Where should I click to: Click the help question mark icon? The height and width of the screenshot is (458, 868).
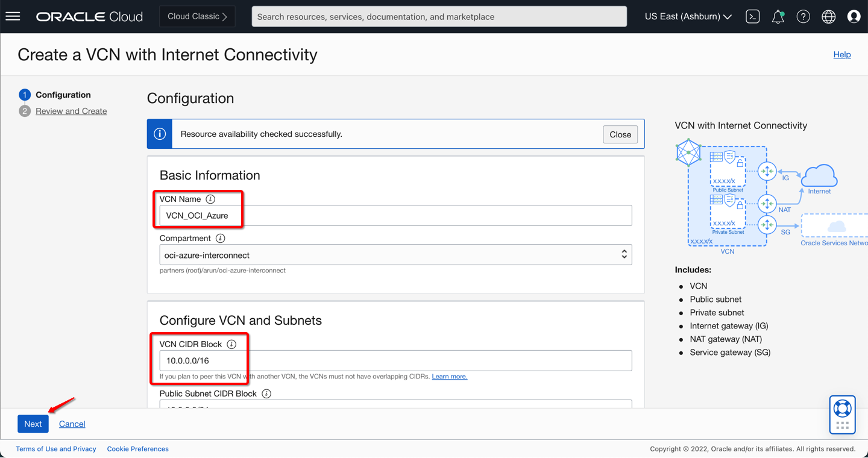click(x=803, y=17)
